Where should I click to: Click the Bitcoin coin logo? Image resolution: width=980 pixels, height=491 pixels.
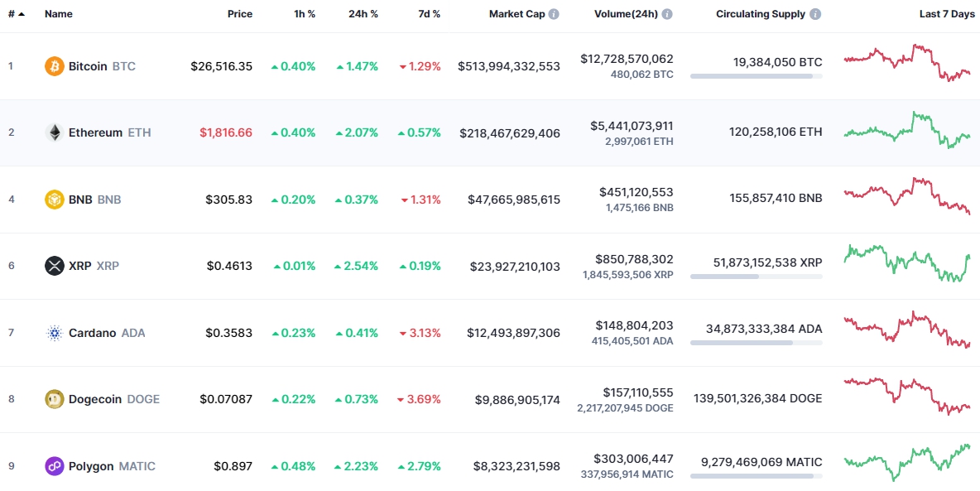point(55,65)
